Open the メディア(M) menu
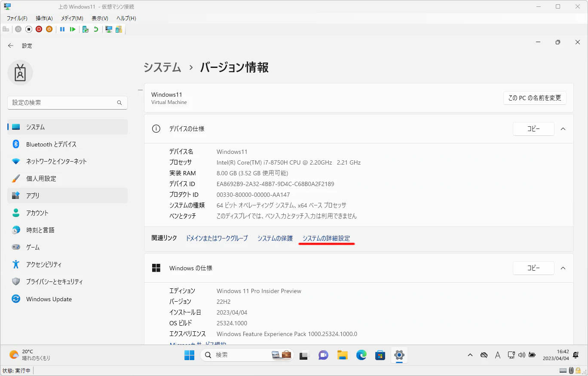The height and width of the screenshot is (376, 588). tap(72, 18)
